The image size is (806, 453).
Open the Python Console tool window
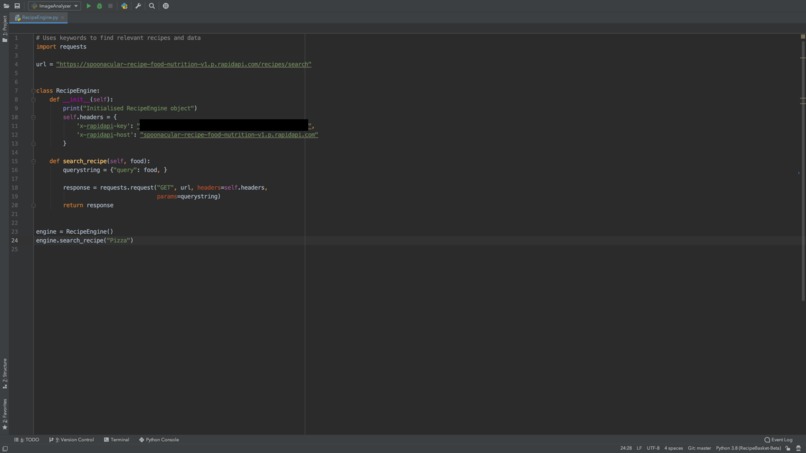[x=159, y=440]
